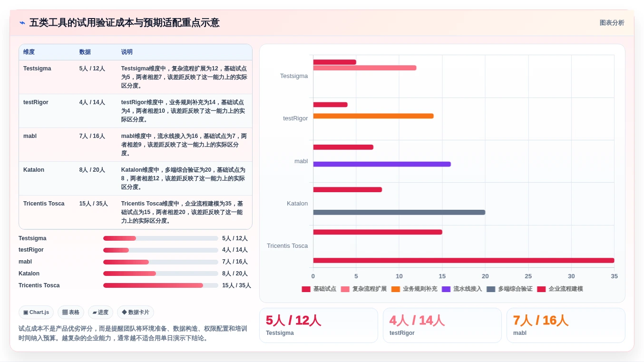The width and height of the screenshot is (644, 362).
Task: Click the page title 五类工具的试用验证成本
Action: pos(125,23)
